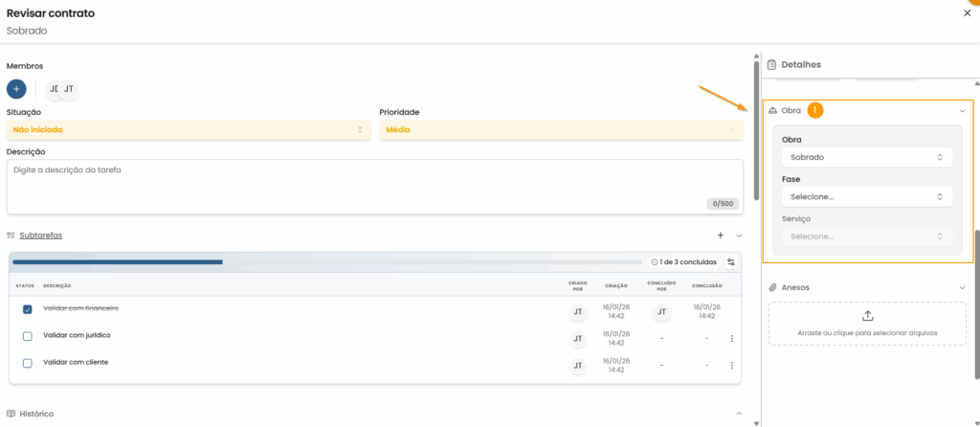980x427 pixels.
Task: Open the Prioridade dropdown set to Média
Action: click(x=561, y=130)
